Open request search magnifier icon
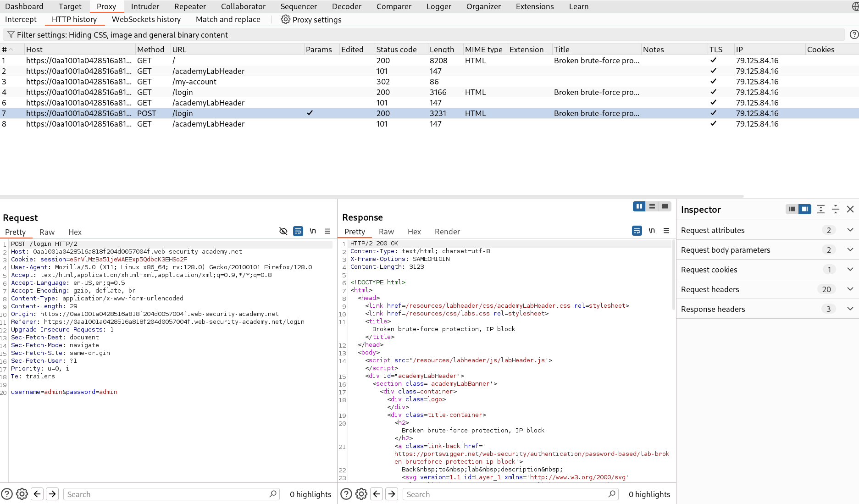This screenshot has width=859, height=504. [273, 494]
